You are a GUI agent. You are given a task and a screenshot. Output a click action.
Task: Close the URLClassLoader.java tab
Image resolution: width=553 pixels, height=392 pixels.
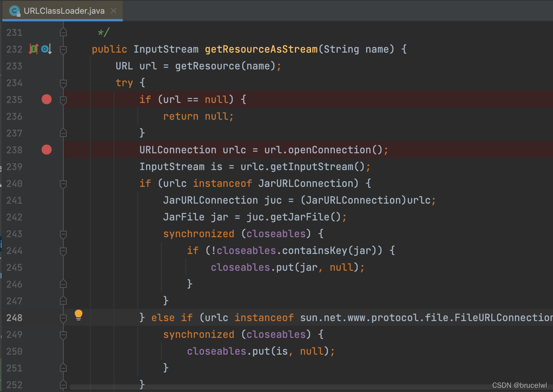(114, 11)
